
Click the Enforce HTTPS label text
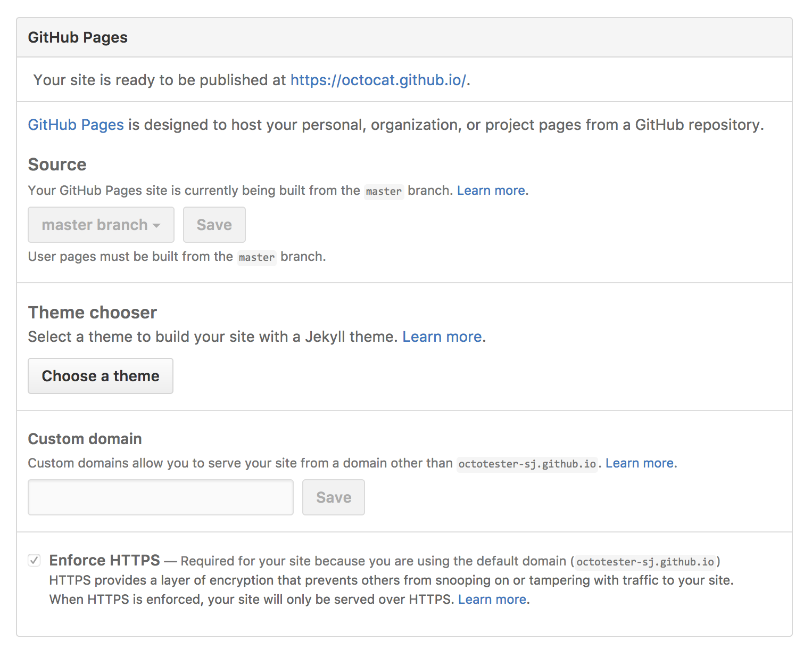[x=105, y=560]
